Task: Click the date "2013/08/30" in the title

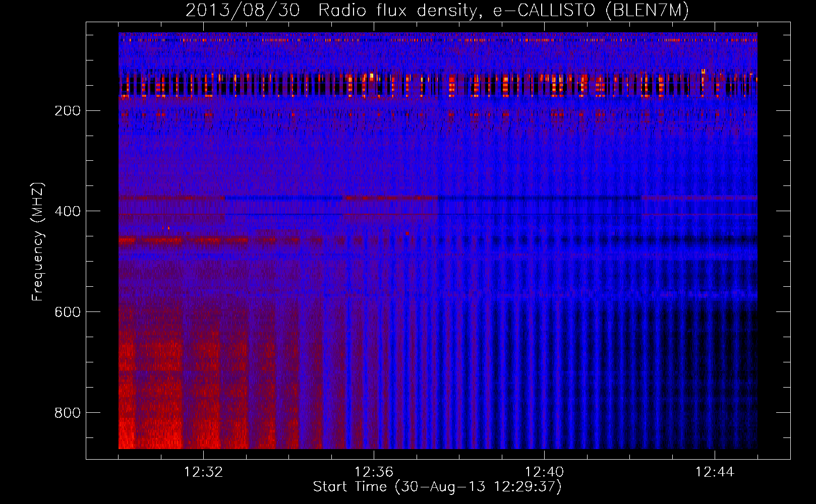Action: tap(243, 11)
